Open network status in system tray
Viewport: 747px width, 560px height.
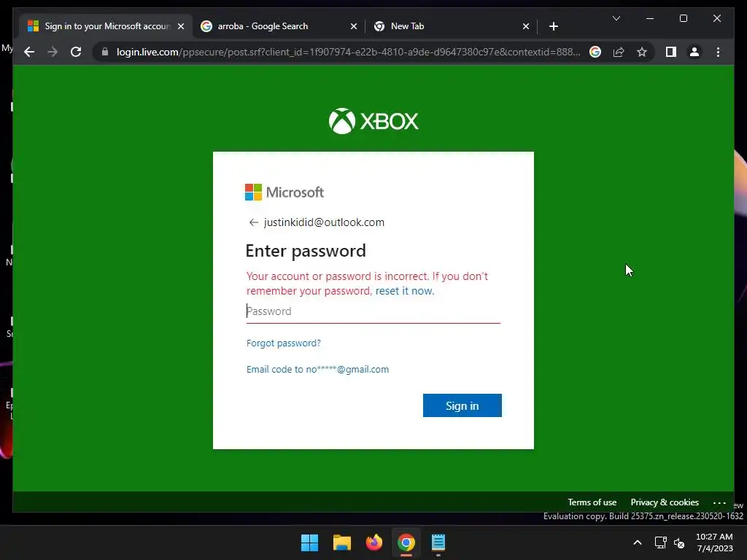tap(660, 542)
